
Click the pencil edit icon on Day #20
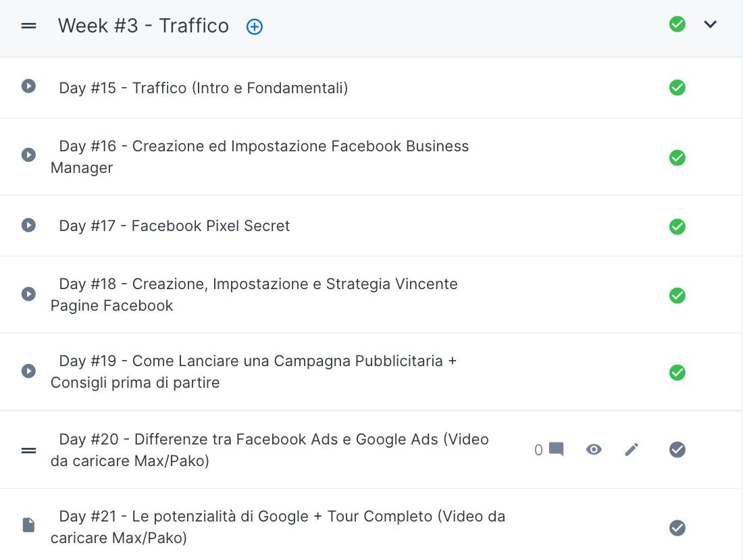tap(632, 449)
